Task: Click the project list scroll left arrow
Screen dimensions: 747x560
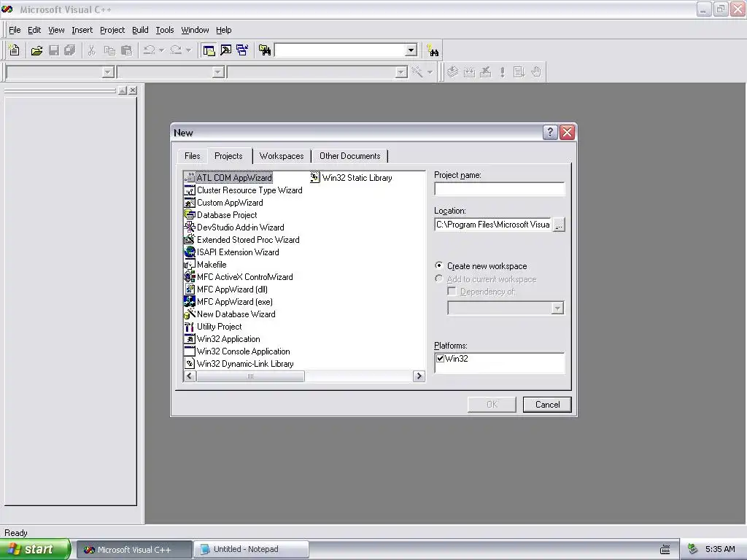Action: point(190,376)
